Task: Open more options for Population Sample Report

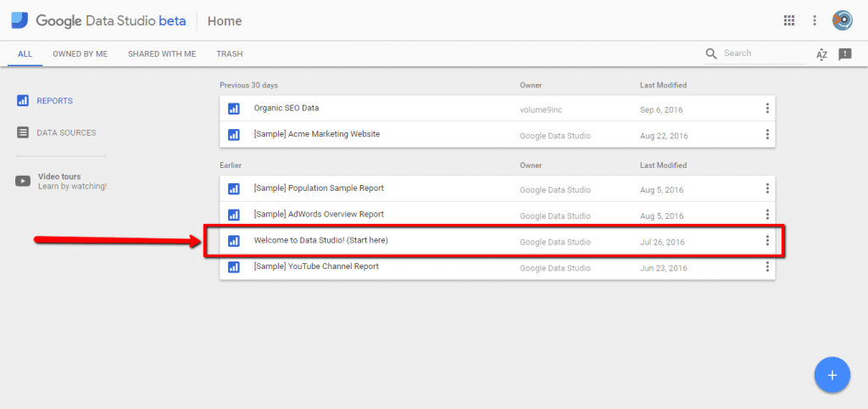Action: click(766, 188)
